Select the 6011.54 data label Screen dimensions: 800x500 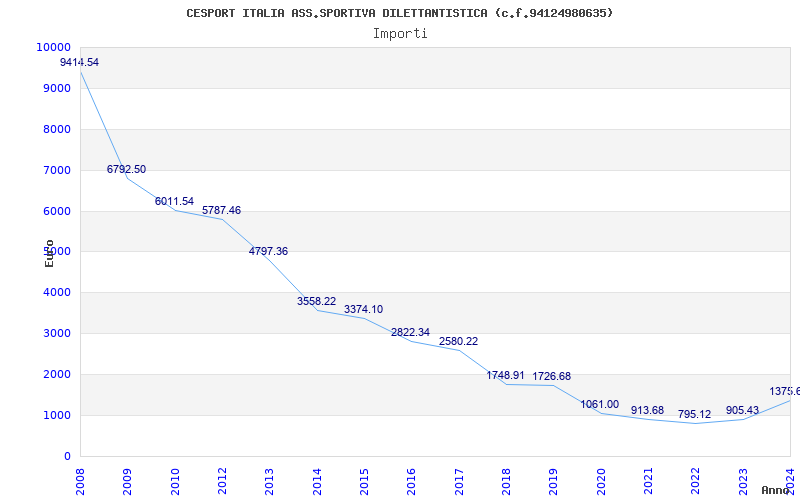174,202
